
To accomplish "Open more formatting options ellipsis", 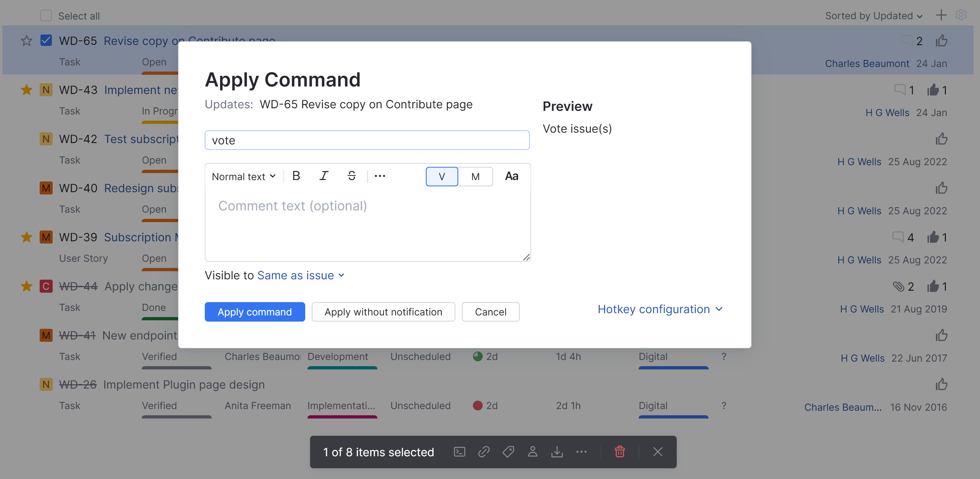I will coord(380,176).
